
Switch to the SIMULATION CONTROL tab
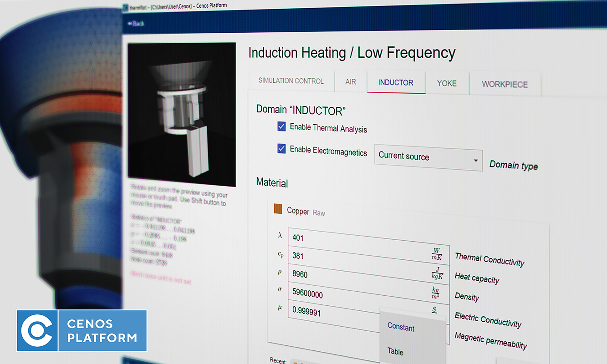pyautogui.click(x=291, y=81)
